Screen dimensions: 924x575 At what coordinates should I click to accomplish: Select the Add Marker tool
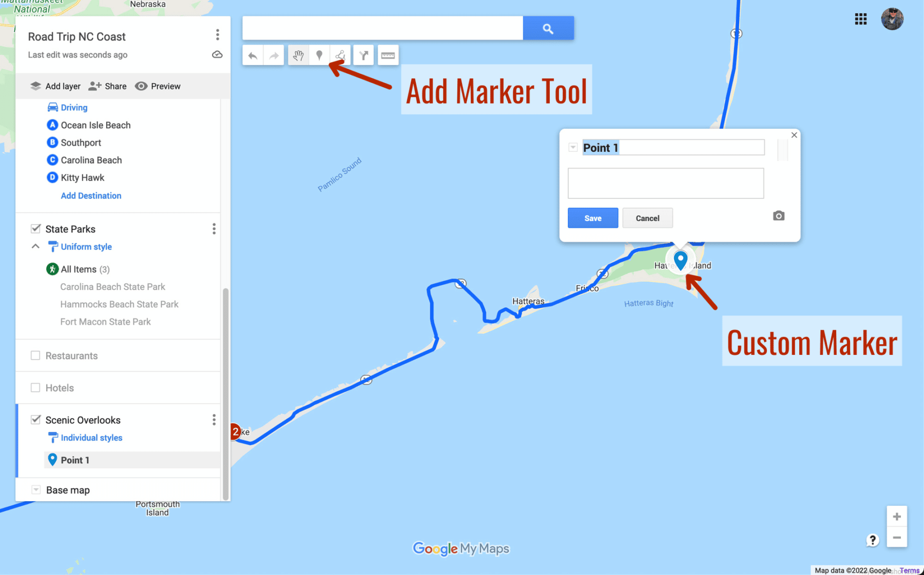[319, 55]
